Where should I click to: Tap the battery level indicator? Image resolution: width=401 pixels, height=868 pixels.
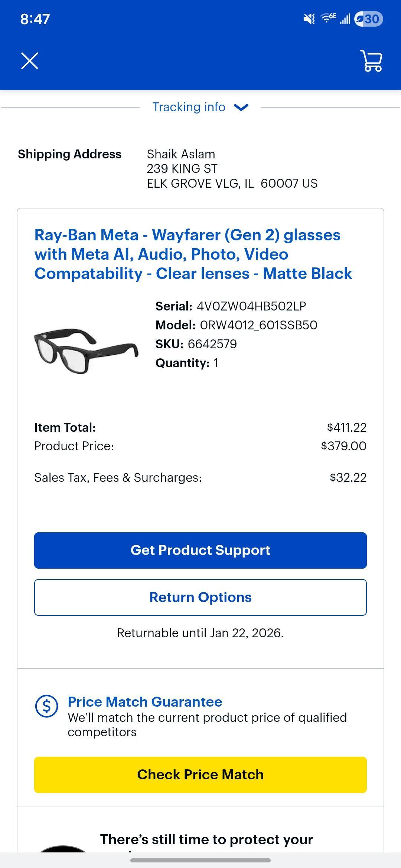pyautogui.click(x=369, y=19)
